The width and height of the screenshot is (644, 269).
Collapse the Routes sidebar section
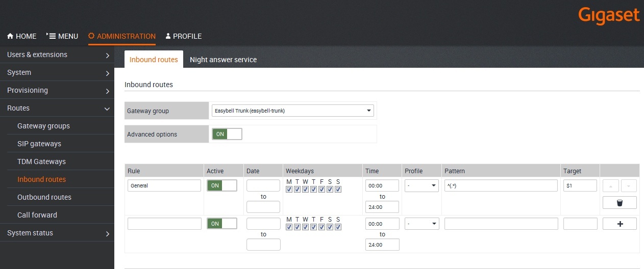coord(57,108)
